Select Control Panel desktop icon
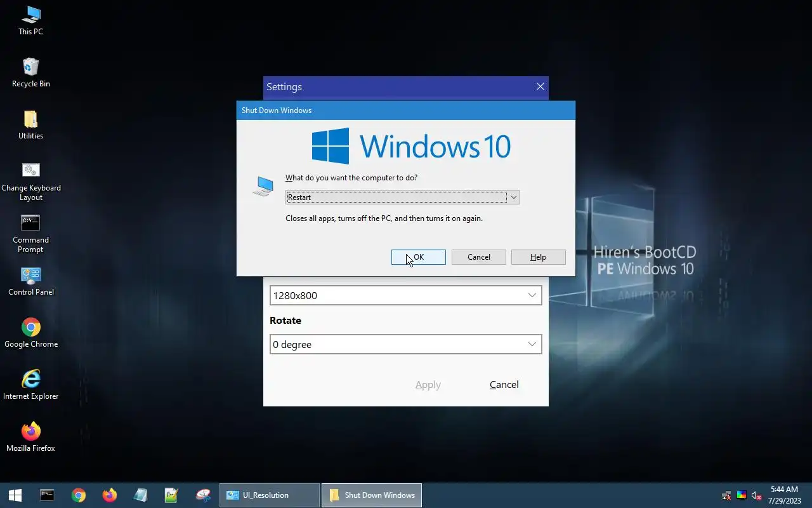 click(x=30, y=281)
